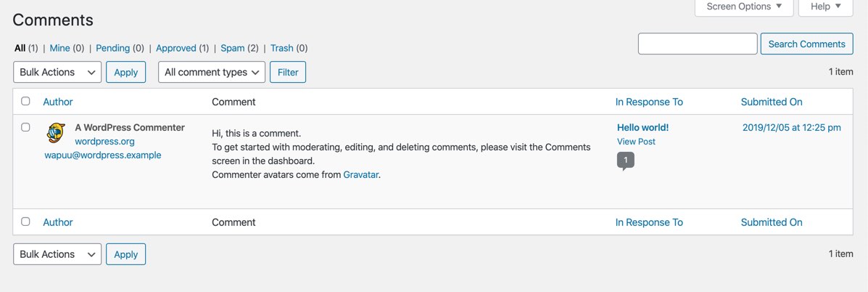
Task: Click the Wapuu commenter avatar
Action: [x=56, y=133]
